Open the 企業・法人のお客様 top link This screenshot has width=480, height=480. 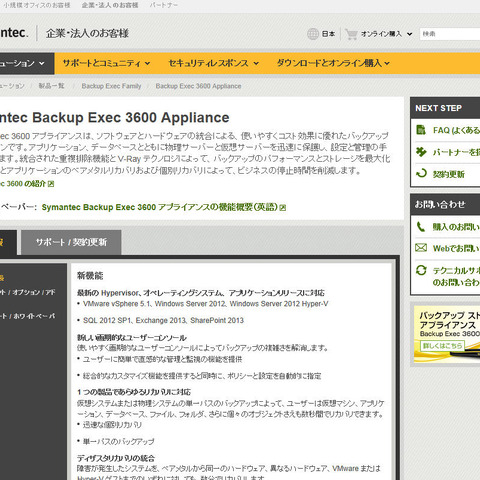click(110, 5)
